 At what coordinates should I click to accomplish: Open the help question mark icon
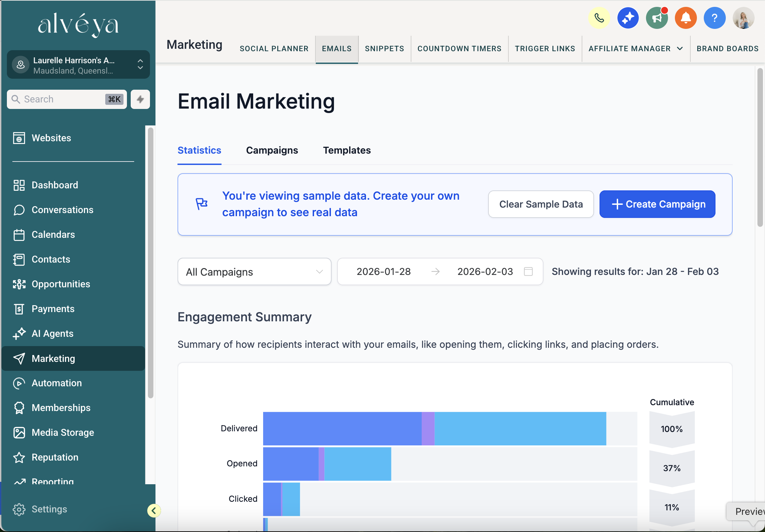[714, 18]
